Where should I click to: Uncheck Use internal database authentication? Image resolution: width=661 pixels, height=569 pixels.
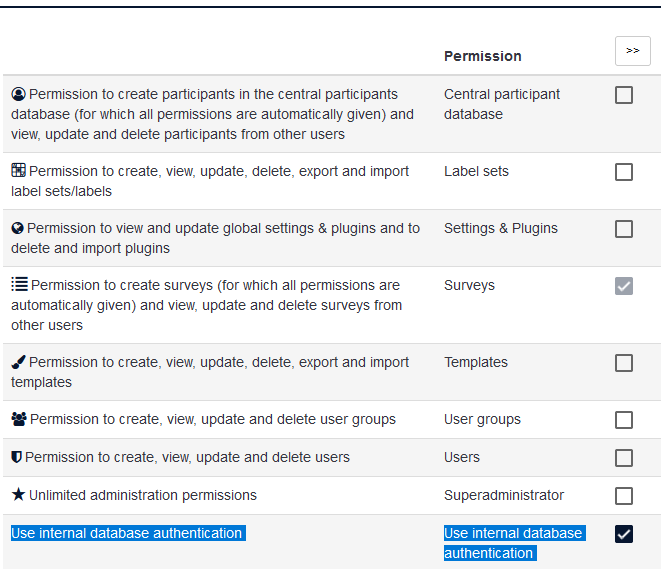tap(623, 534)
